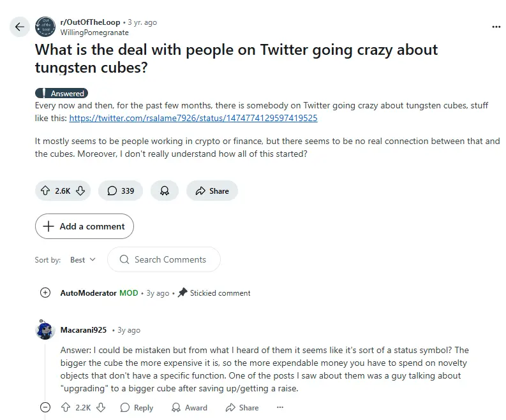
Task: Click the r/OutOfTheLoop community avatar
Action: [45, 27]
